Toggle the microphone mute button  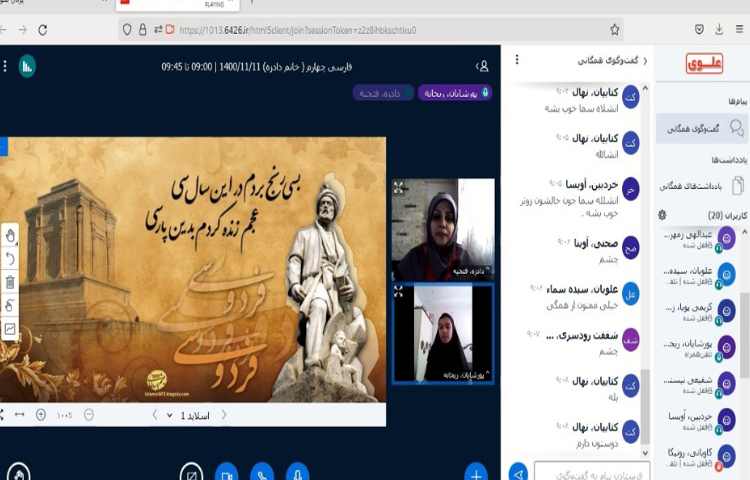297,472
